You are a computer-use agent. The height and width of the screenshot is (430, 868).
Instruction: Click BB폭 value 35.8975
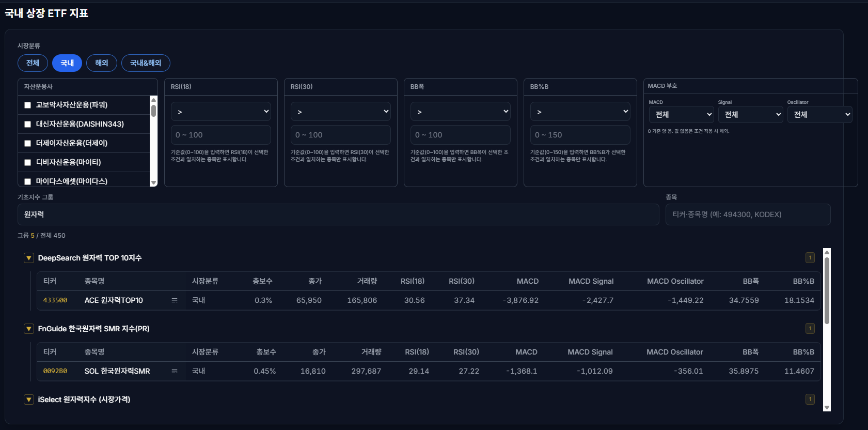click(744, 371)
